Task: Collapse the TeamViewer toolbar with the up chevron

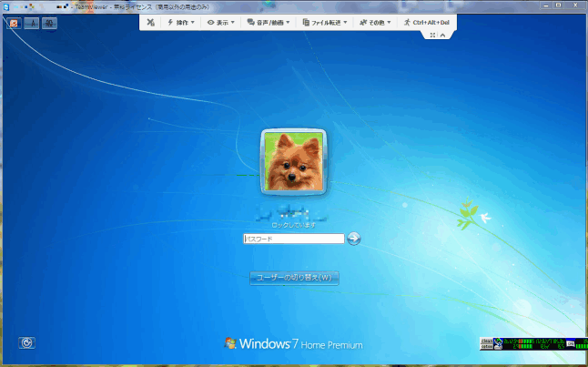Action: point(442,35)
